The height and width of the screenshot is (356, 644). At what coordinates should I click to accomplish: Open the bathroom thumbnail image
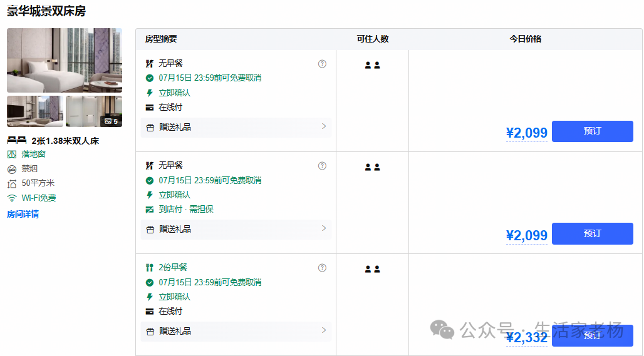94,111
